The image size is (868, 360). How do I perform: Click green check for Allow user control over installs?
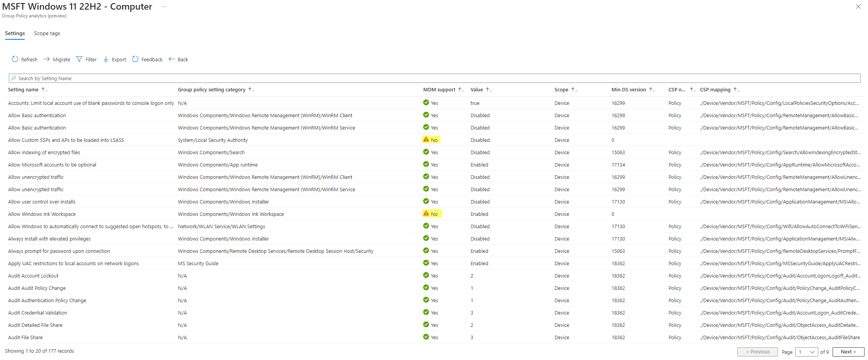click(x=426, y=201)
